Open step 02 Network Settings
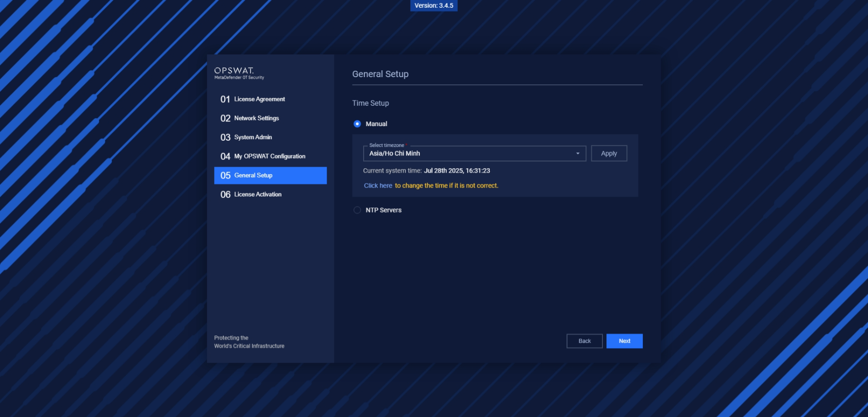 270,118
